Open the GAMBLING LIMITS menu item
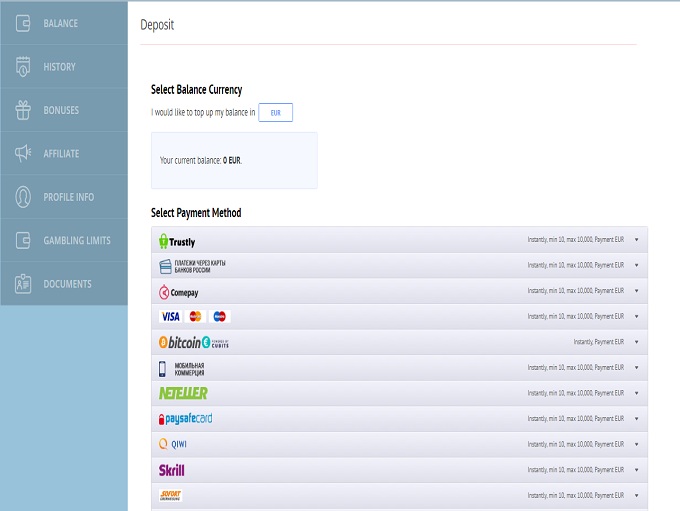680x511 pixels. 64,240
